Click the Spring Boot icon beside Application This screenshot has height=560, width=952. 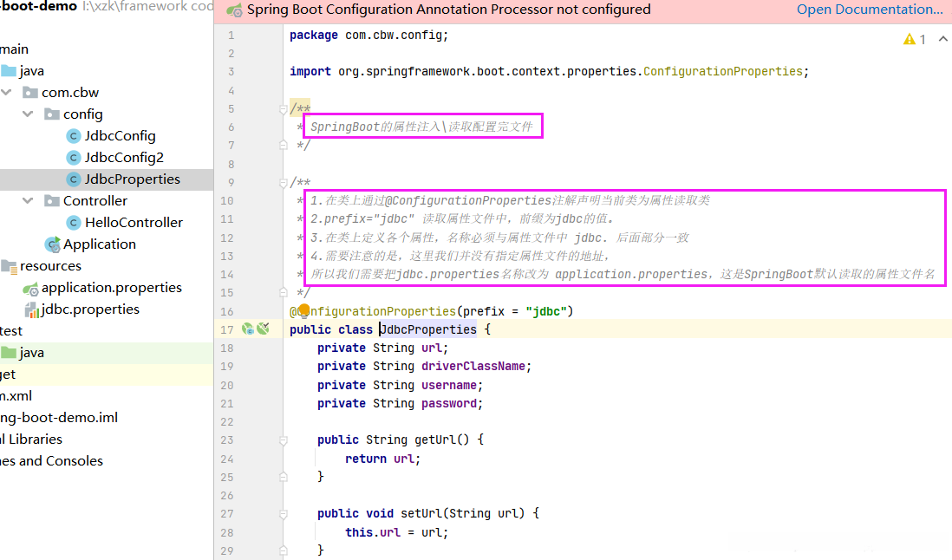(x=53, y=244)
